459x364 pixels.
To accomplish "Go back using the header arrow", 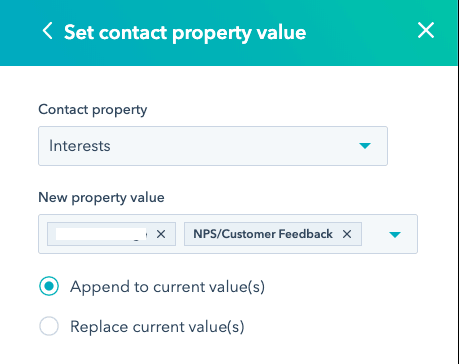I will click(47, 31).
